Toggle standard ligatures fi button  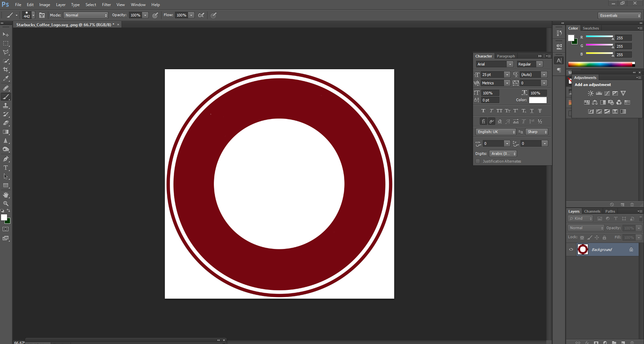pyautogui.click(x=483, y=121)
